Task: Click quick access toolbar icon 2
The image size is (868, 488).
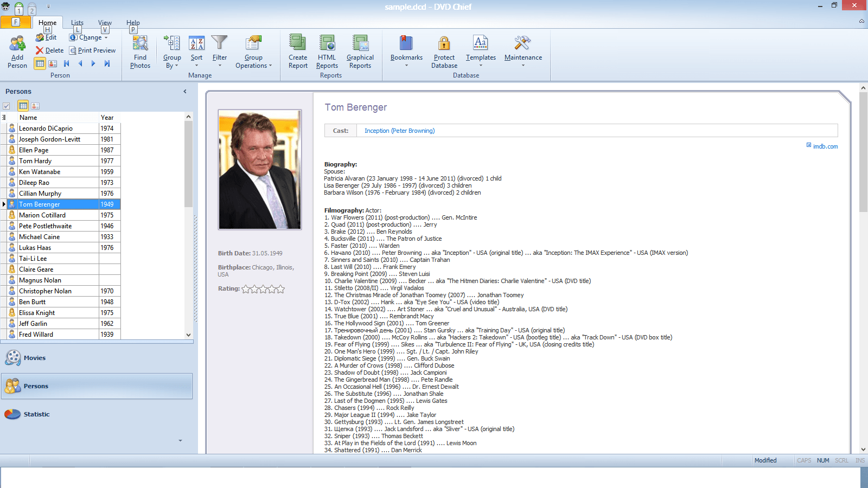Action: (31, 8)
